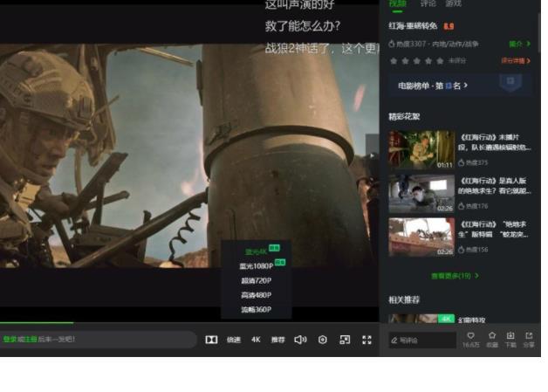Collapse the side panel with the arrow handle
The height and width of the screenshot is (392, 548).
373,155
